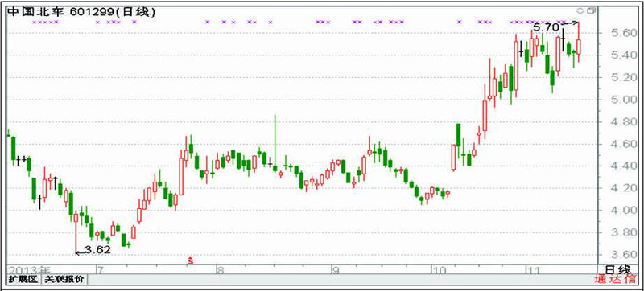
Task: Open the 扩展区 tab
Action: [23, 280]
